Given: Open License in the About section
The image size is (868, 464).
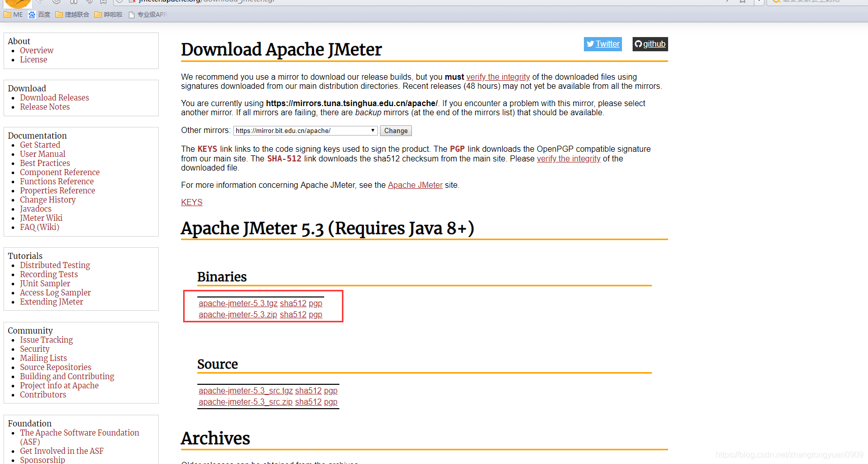Looking at the screenshot, I should pos(33,60).
